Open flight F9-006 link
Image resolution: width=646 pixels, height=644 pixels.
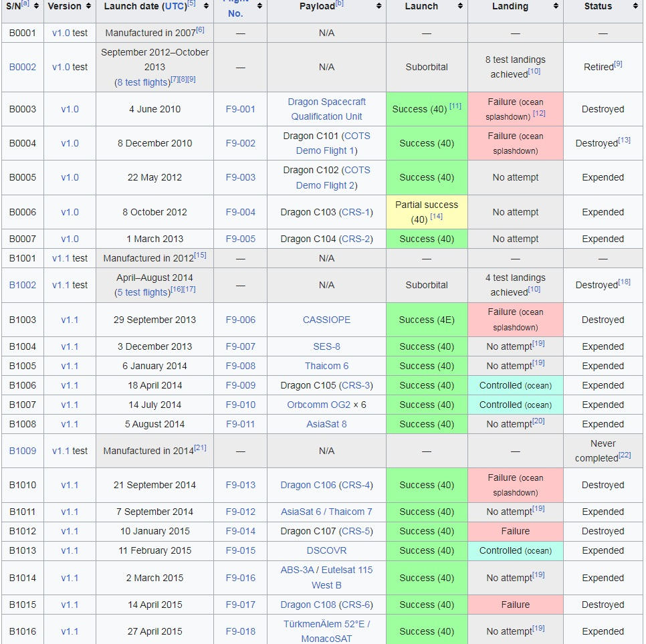tap(241, 320)
